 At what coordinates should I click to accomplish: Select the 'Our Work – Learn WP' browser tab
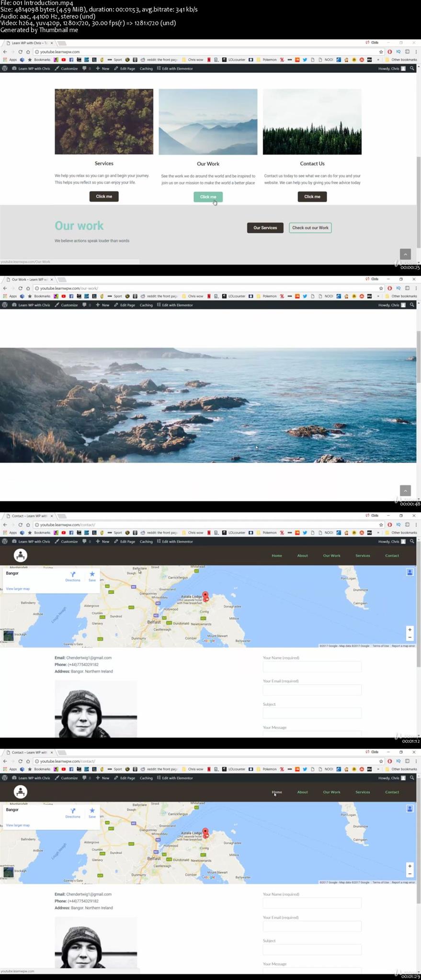[29, 279]
